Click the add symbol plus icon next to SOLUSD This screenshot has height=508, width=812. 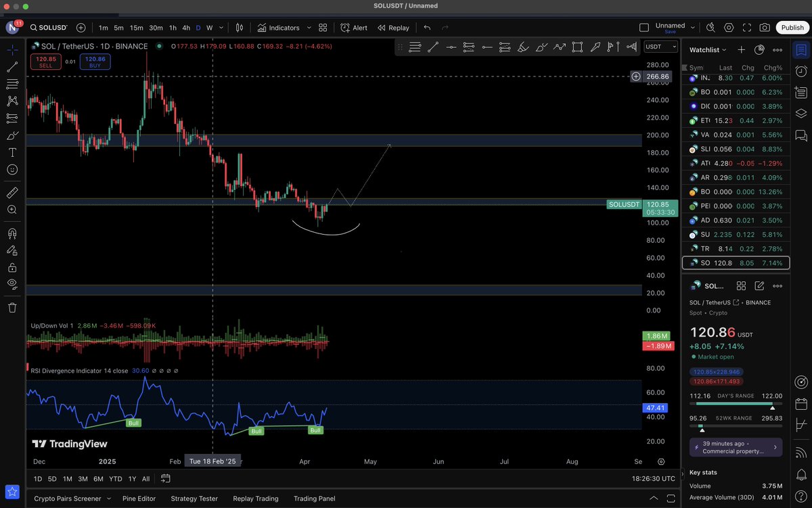coord(81,28)
